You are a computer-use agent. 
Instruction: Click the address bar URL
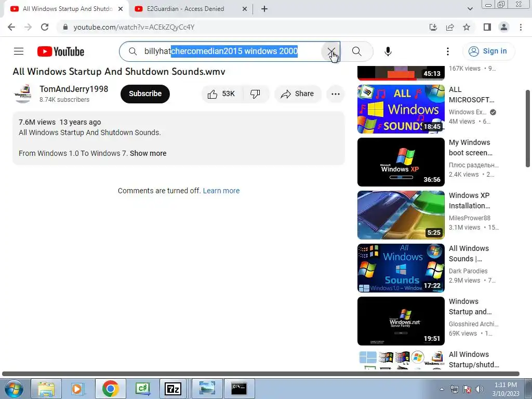(134, 27)
